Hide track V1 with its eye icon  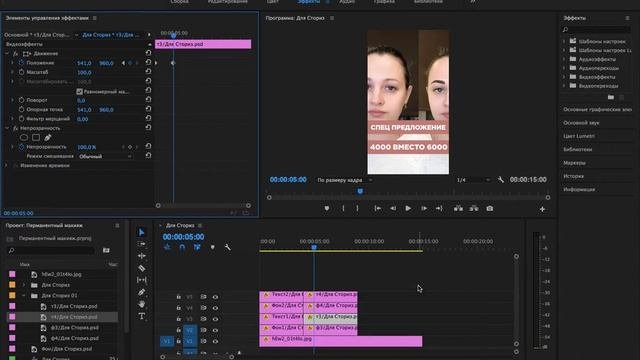pos(215,341)
